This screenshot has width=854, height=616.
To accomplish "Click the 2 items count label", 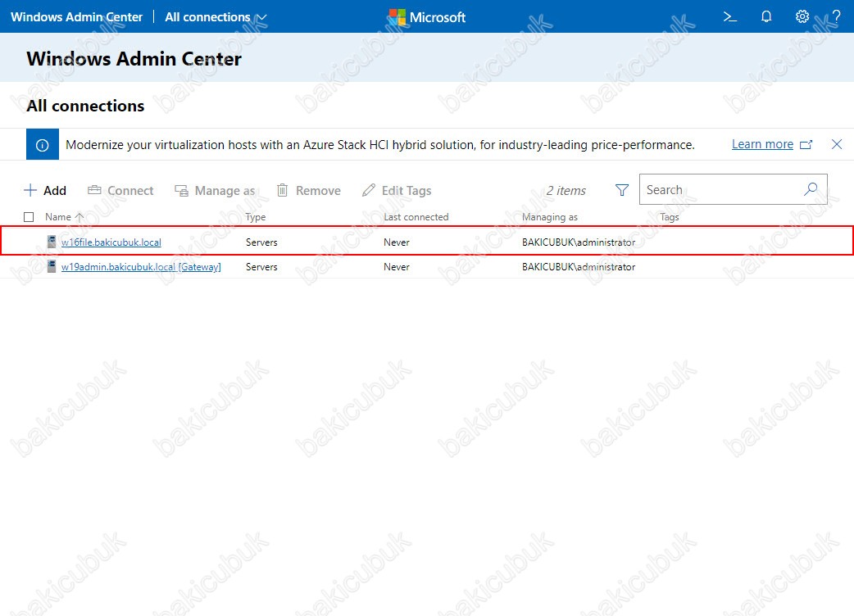I will coord(566,191).
